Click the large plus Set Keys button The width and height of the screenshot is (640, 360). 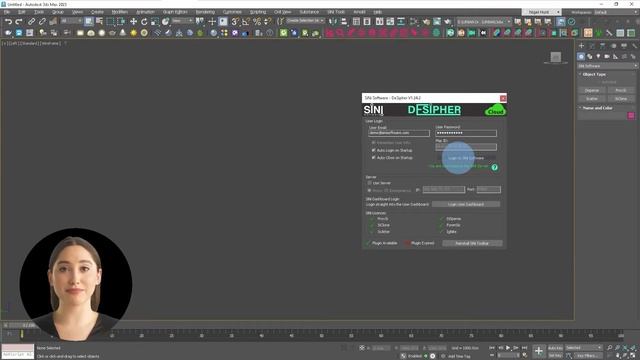point(539,351)
